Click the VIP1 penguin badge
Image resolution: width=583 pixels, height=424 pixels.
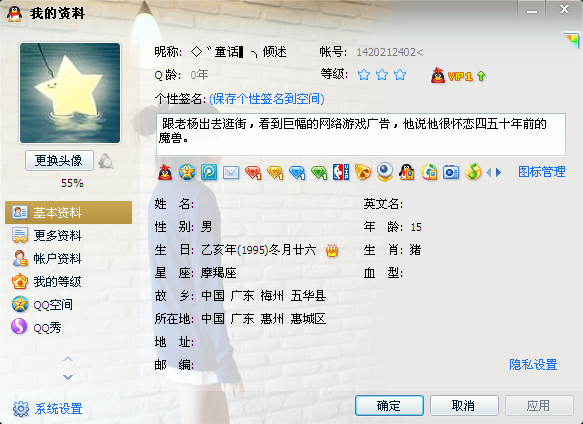(x=458, y=76)
